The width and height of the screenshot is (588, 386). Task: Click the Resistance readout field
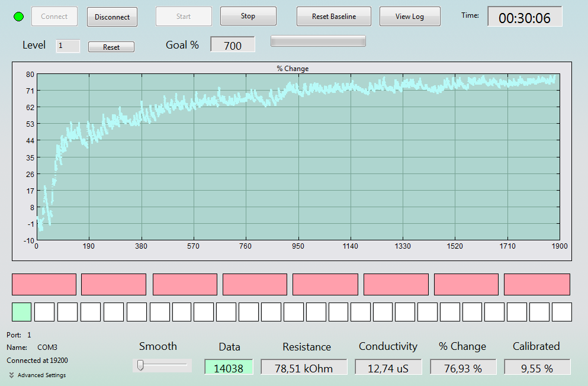pos(304,367)
